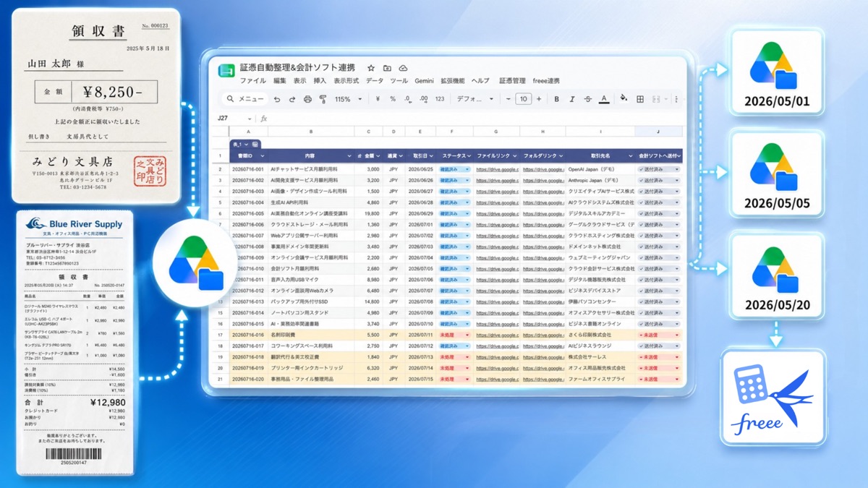
Task: Open the fill color paint bucket swatch
Action: click(624, 99)
